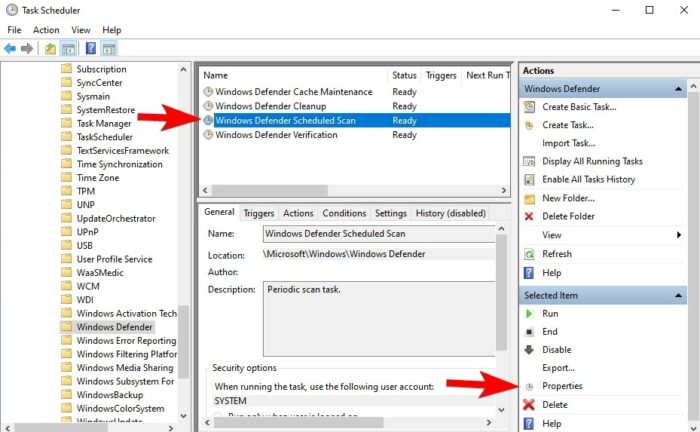
Task: Click the General tab vertical scroll down arrow
Action: [x=501, y=410]
